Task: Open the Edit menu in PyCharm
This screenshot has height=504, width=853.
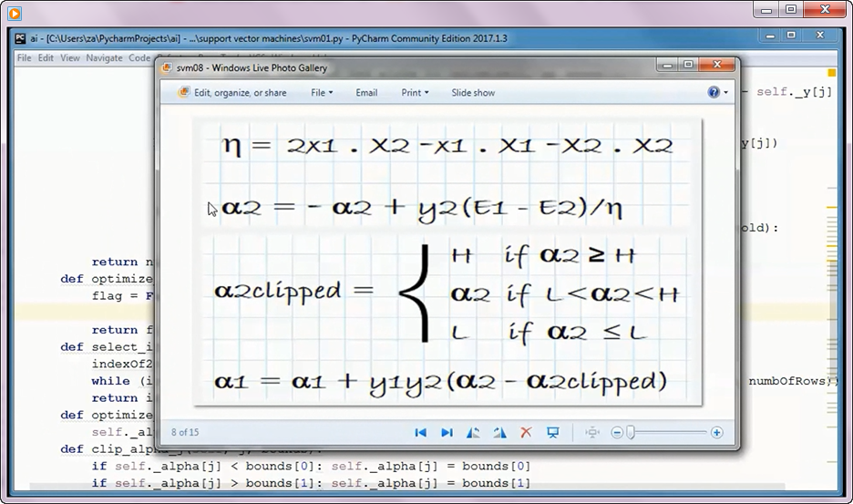Action: click(46, 57)
